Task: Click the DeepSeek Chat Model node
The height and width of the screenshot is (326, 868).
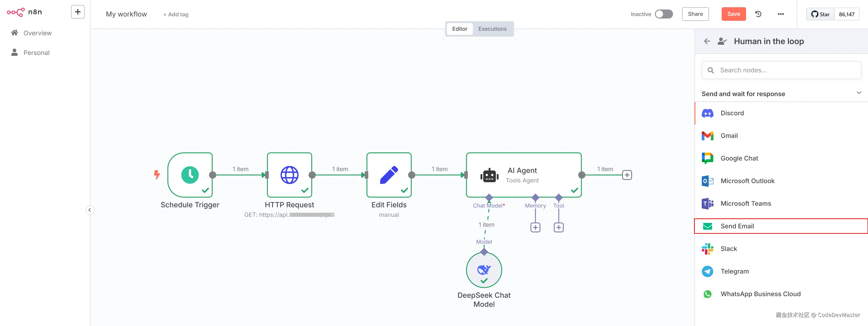Action: [484, 270]
